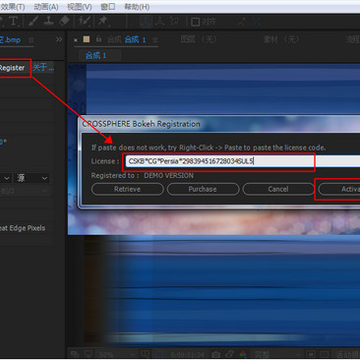Close the 合成 1 composition panel tab
Viewport: 360px width, 360px height.
[76, 40]
